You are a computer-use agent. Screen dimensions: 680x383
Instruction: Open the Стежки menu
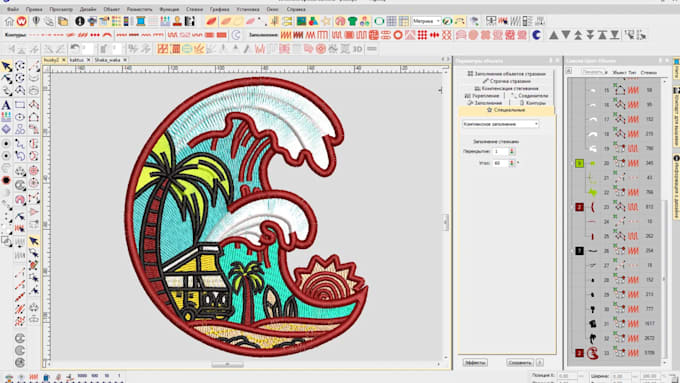point(194,9)
